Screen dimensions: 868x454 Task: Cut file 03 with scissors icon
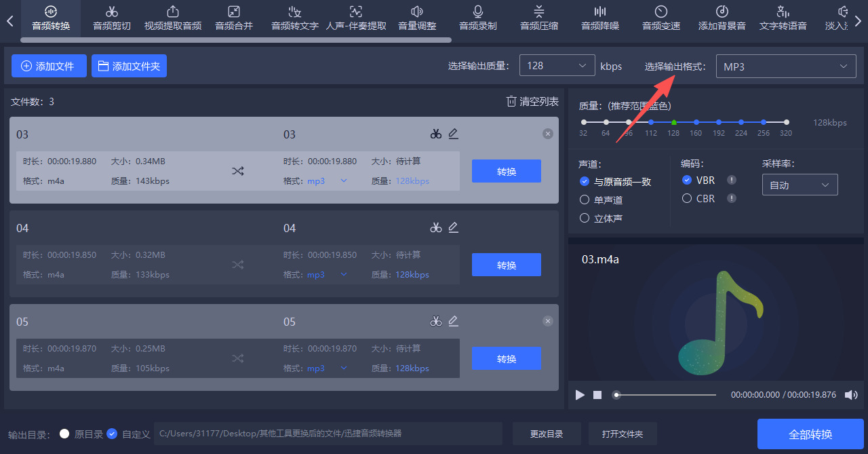pos(436,134)
